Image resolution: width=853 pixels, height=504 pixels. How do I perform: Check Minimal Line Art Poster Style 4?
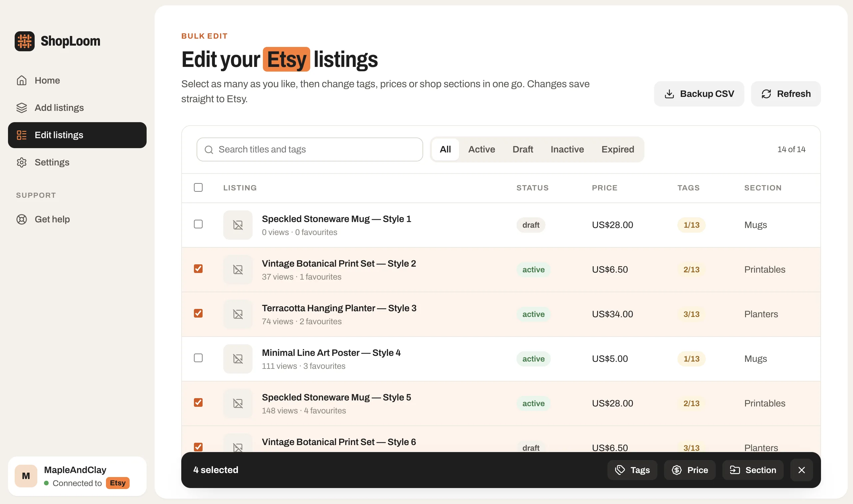[x=198, y=358]
